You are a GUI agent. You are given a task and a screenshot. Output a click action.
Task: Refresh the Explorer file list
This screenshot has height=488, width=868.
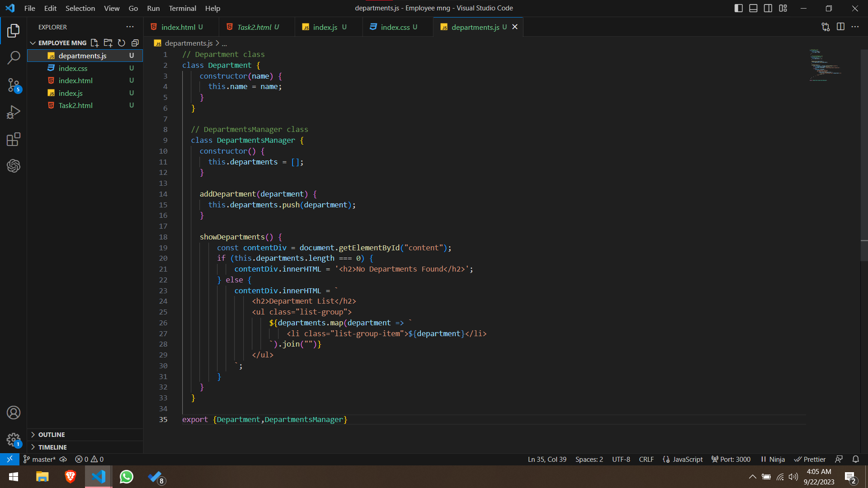coord(122,43)
